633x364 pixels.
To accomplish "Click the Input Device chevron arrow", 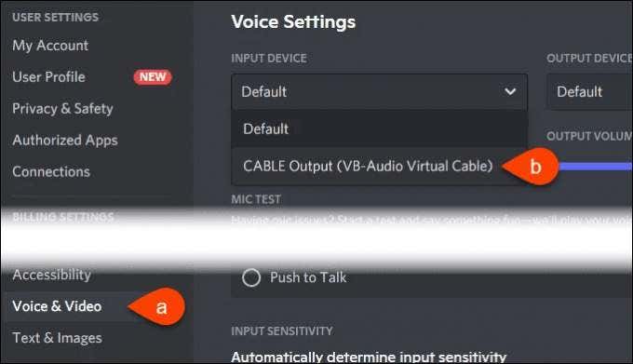I will [x=510, y=91].
